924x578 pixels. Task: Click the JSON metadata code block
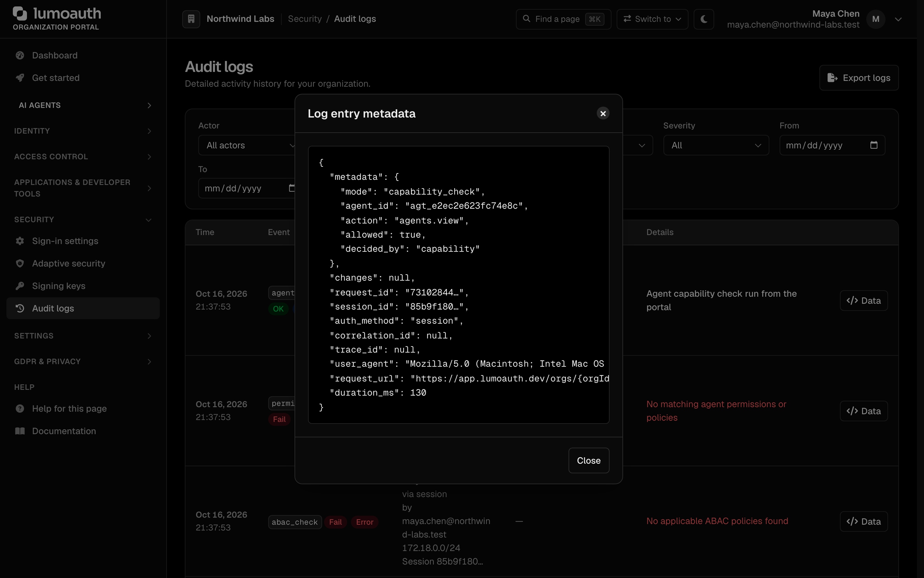pos(458,285)
